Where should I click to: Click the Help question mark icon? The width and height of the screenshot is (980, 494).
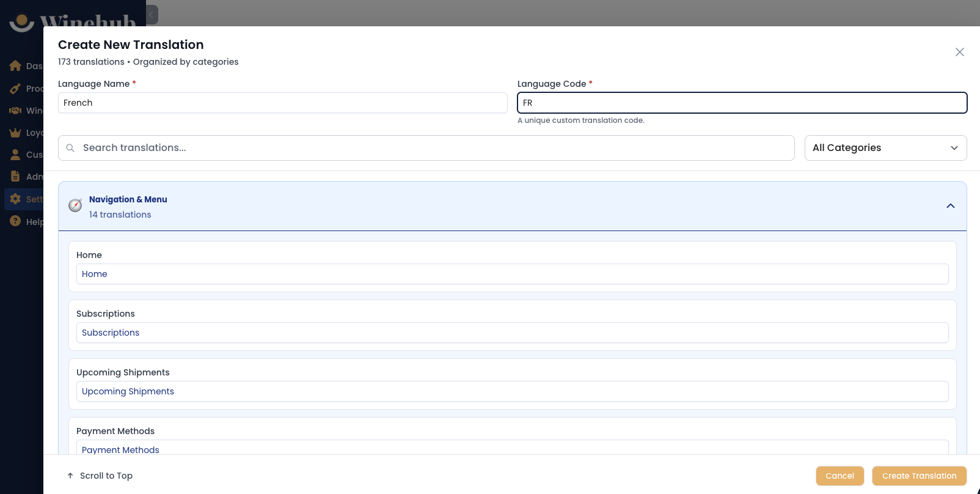pos(15,221)
